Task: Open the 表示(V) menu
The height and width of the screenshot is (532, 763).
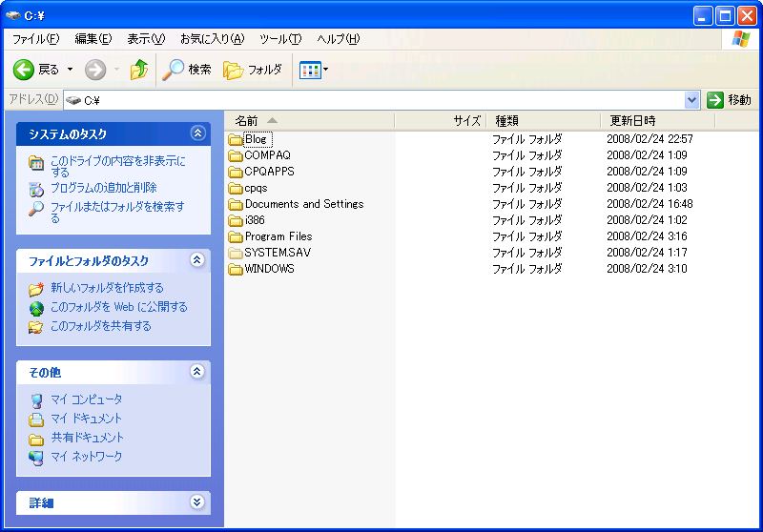Action: (146, 39)
